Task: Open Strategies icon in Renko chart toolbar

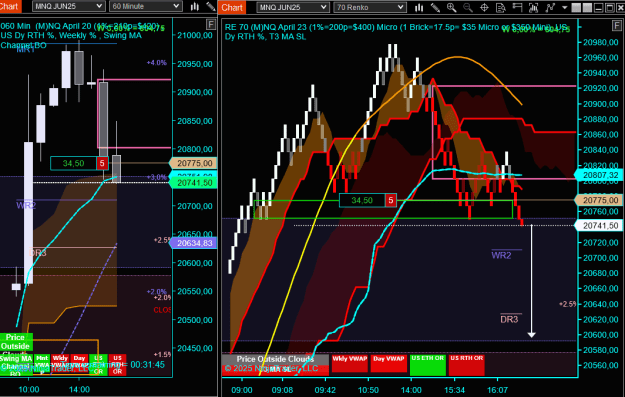Action: tap(550, 7)
